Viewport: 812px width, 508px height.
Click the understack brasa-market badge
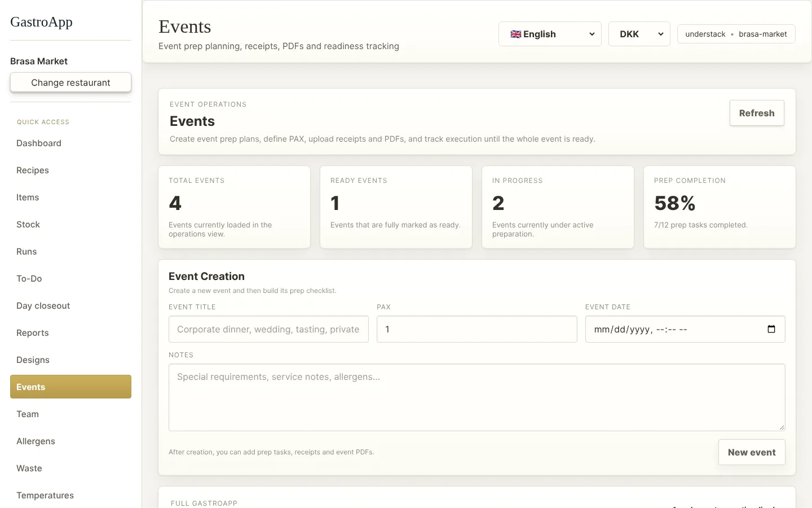736,34
